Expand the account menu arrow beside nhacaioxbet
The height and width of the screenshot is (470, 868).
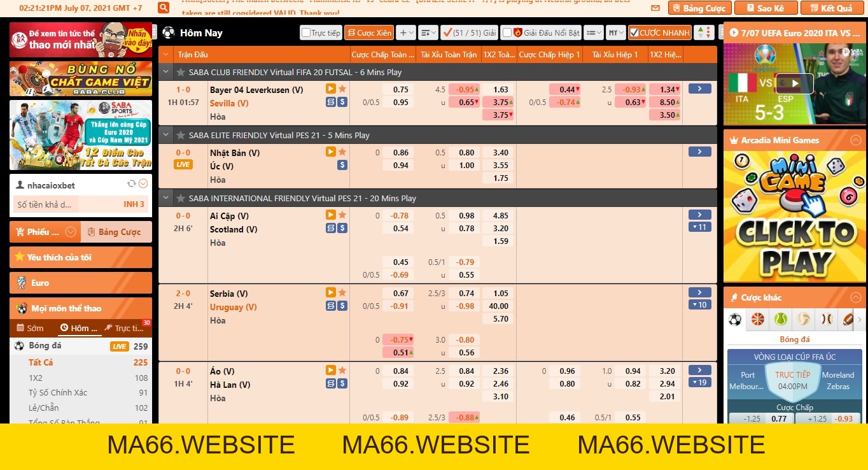(143, 184)
